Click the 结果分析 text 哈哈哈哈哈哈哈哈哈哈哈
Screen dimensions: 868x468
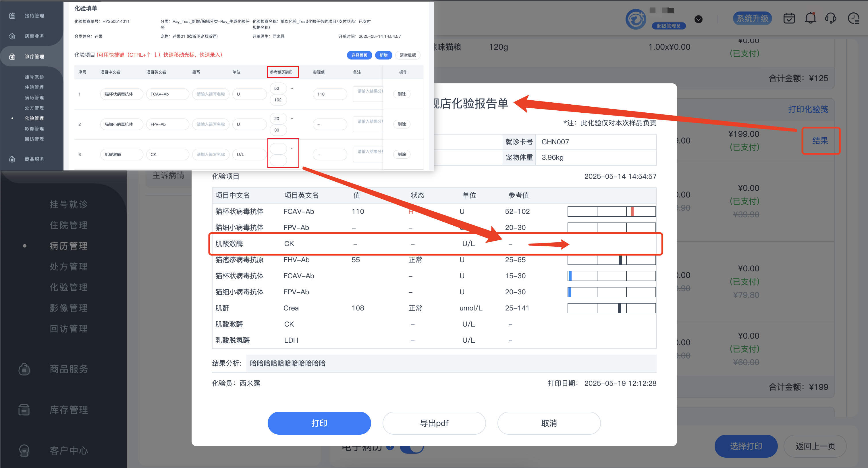(x=288, y=363)
